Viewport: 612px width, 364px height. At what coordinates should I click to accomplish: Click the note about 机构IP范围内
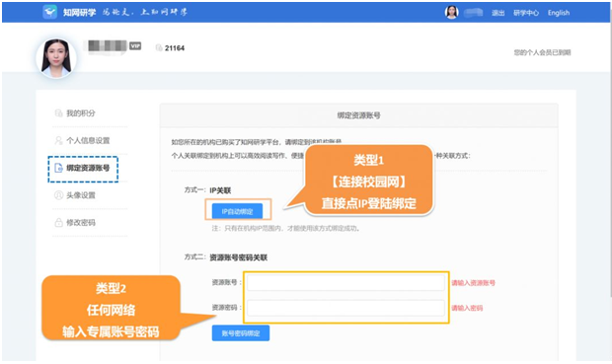click(285, 228)
